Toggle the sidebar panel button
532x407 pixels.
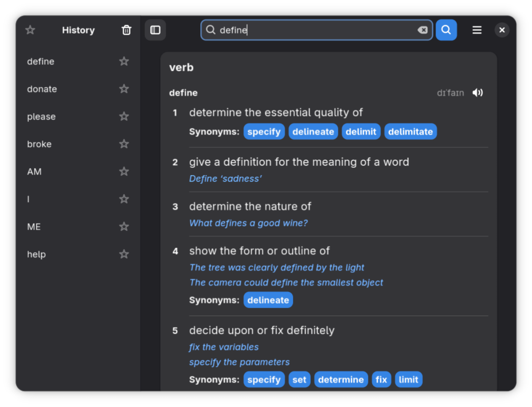(x=155, y=30)
